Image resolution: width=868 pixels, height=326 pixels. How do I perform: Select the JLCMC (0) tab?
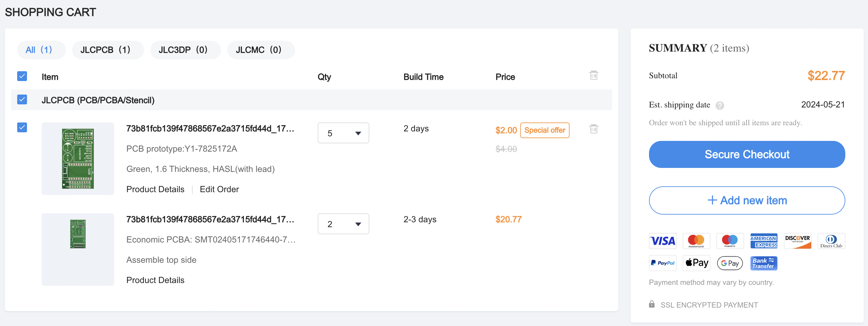point(259,50)
